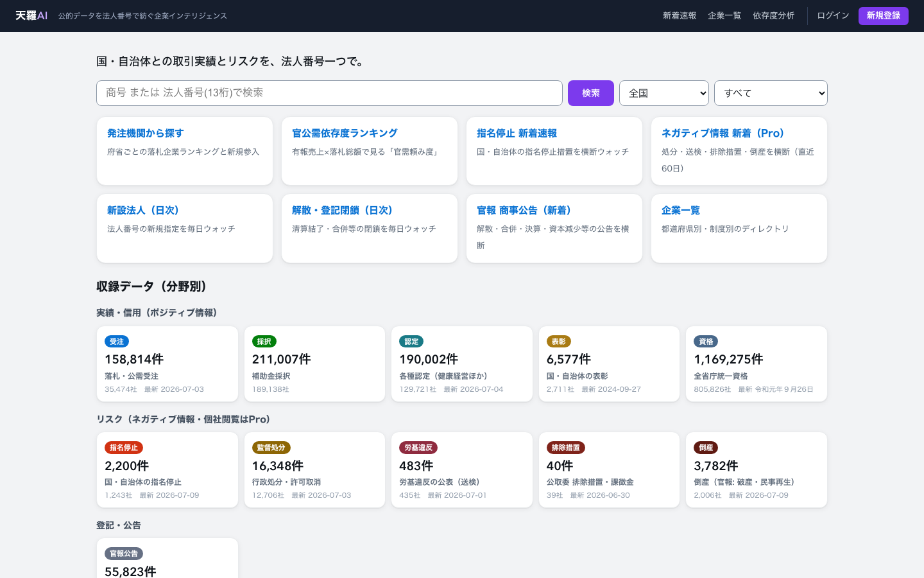Select the 40件 排除措置 count

[560, 466]
